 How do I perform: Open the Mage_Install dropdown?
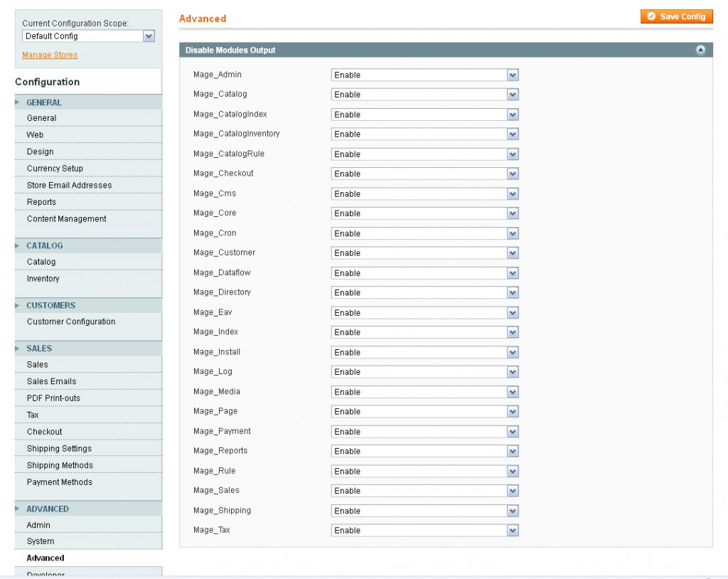click(x=424, y=352)
